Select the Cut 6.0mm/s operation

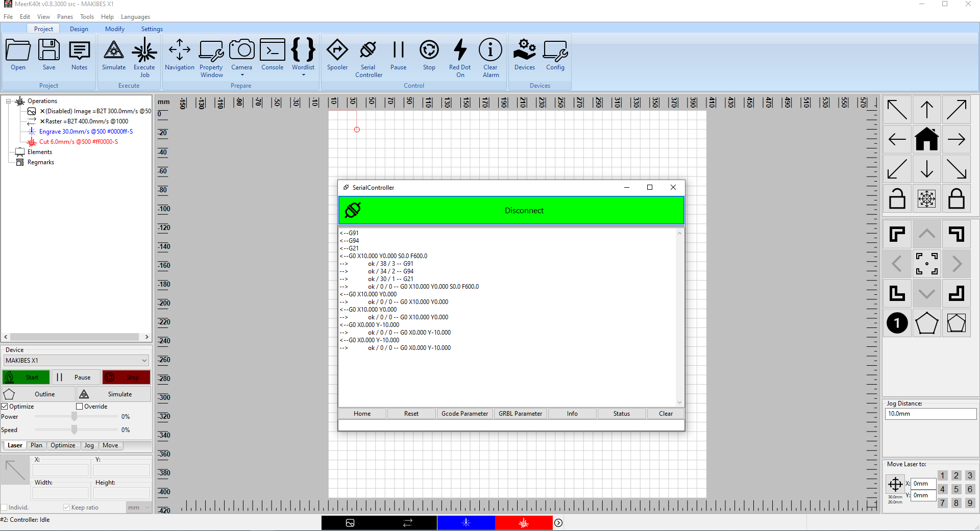(79, 142)
